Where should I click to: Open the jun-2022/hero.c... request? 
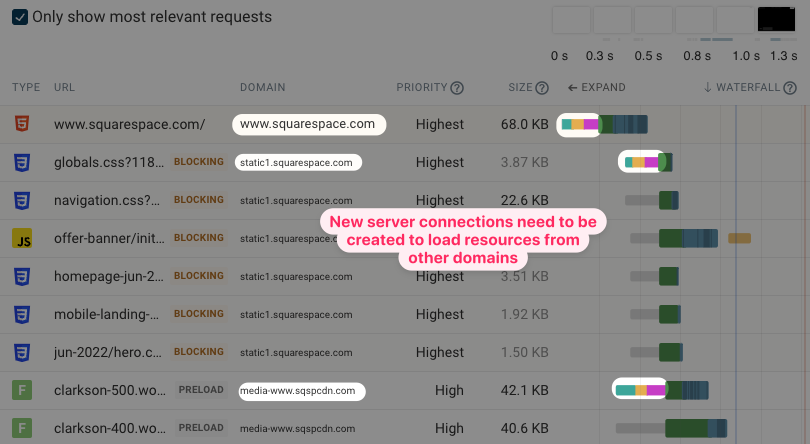(107, 353)
